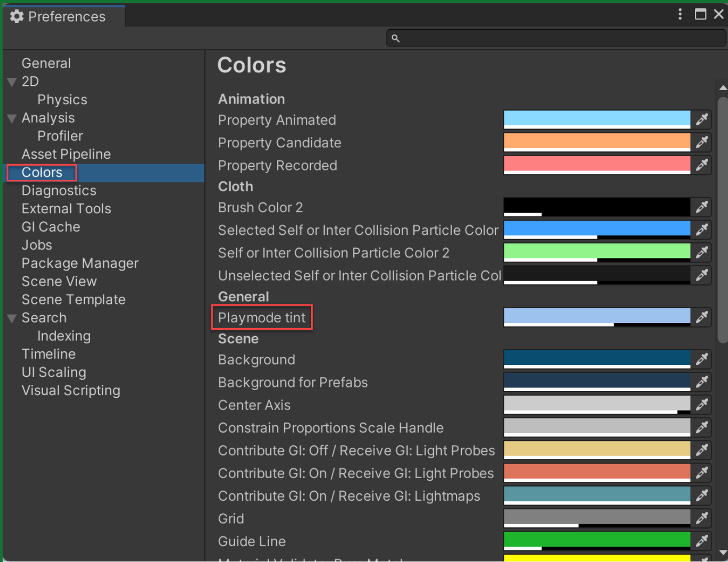The image size is (728, 562).
Task: Open the Package Manager preferences
Action: (x=80, y=263)
